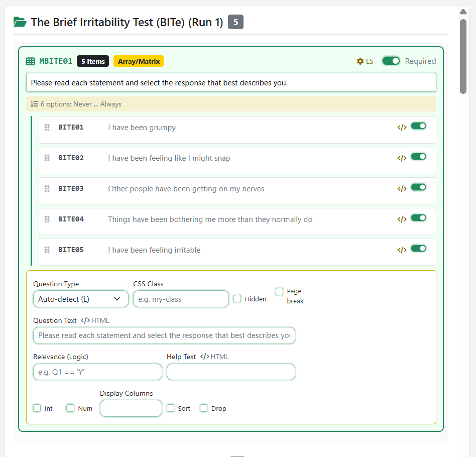Click the scroll up arrow

click(463, 12)
